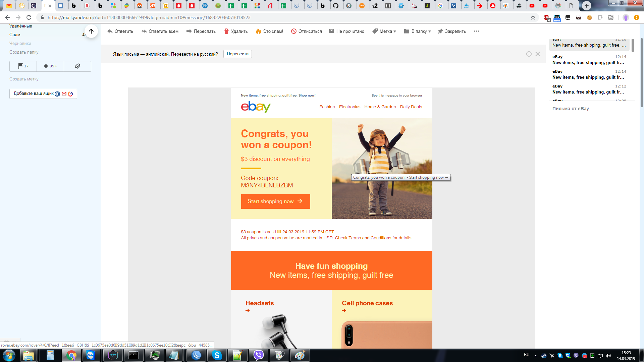Click the system volume icon

pyautogui.click(x=608, y=356)
